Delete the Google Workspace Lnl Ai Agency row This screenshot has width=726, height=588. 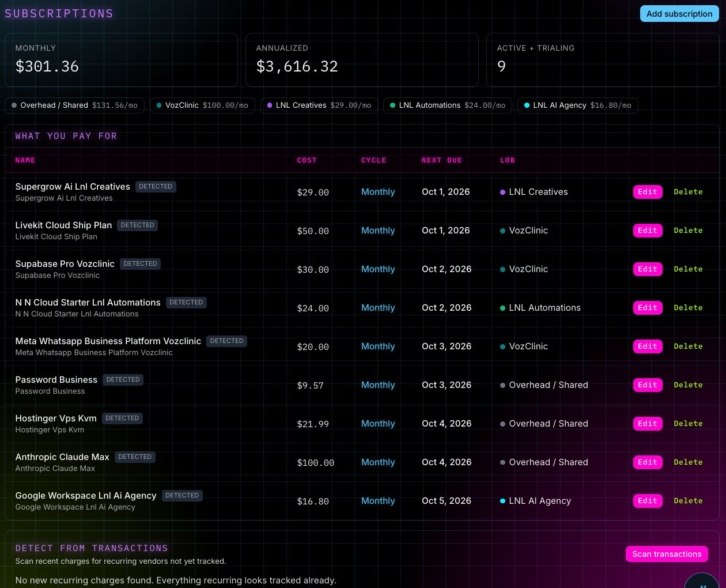(x=688, y=501)
